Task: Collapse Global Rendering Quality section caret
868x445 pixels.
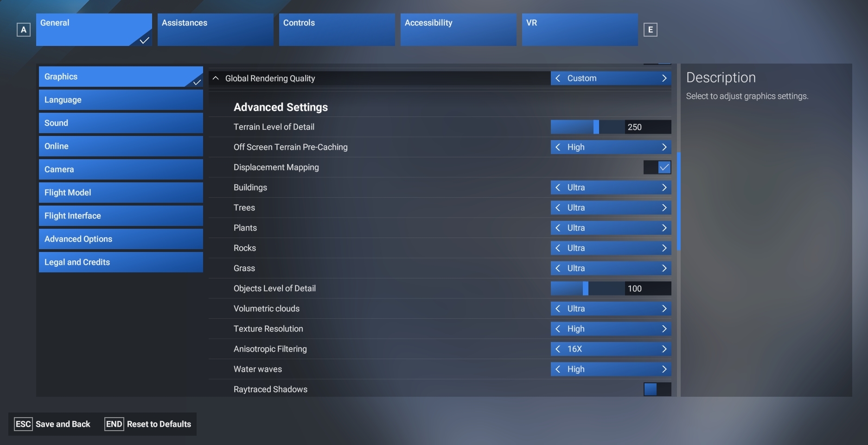Action: point(216,78)
